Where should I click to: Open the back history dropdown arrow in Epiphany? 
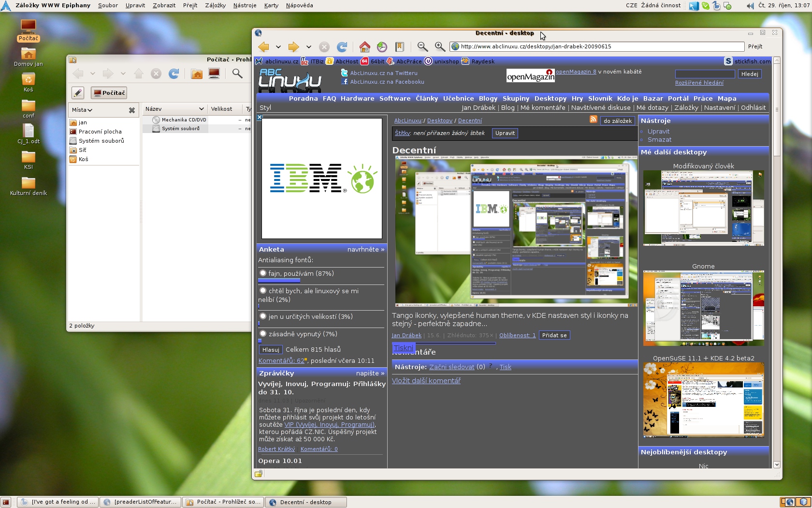(278, 47)
